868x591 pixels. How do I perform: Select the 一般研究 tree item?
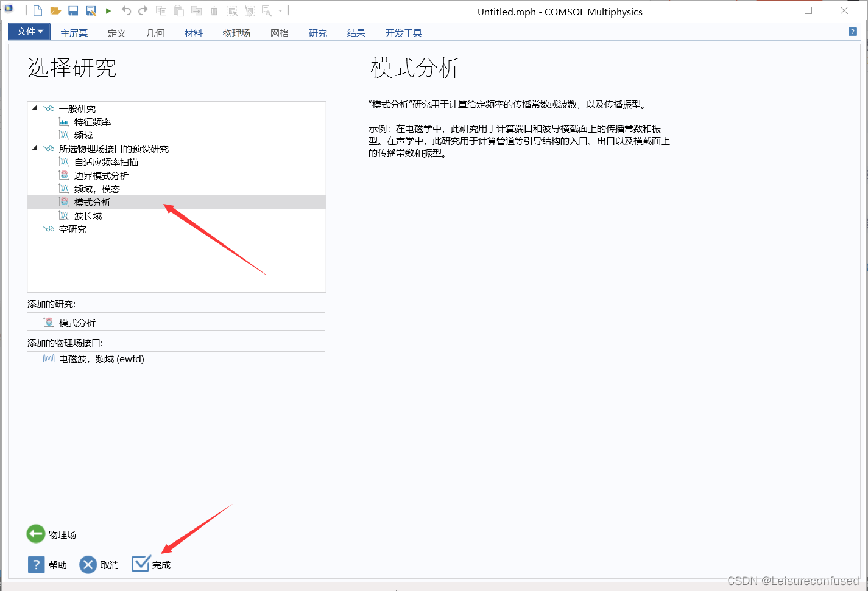click(x=77, y=108)
